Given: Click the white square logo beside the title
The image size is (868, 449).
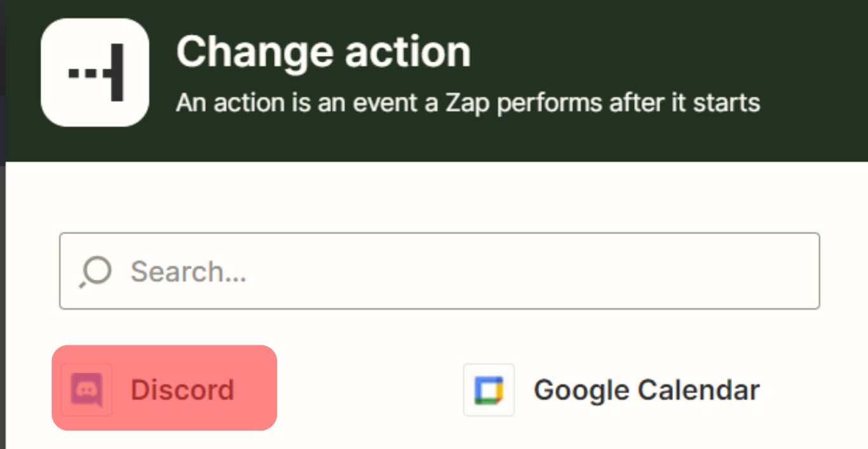Looking at the screenshot, I should [95, 73].
